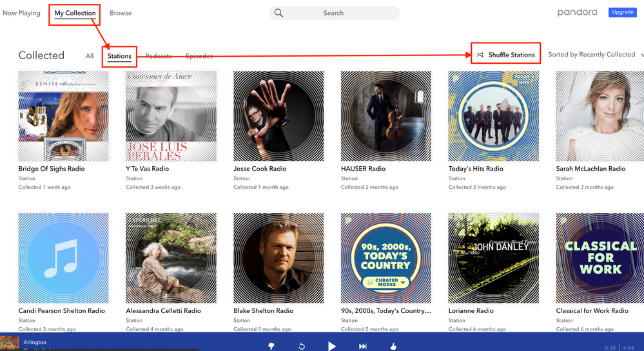Click into the Search field
The image size is (644, 351).
[342, 13]
